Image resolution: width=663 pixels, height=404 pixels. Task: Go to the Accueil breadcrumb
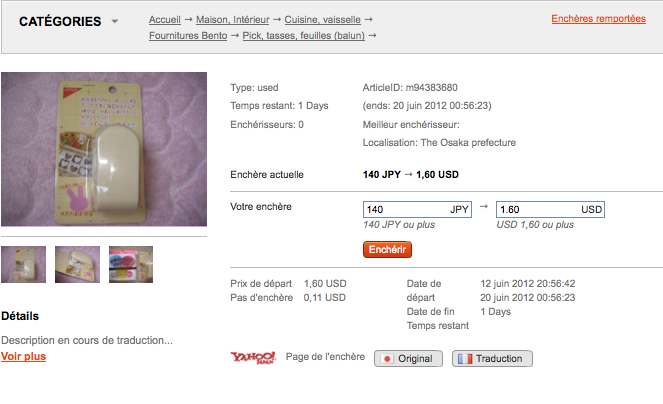(x=164, y=19)
